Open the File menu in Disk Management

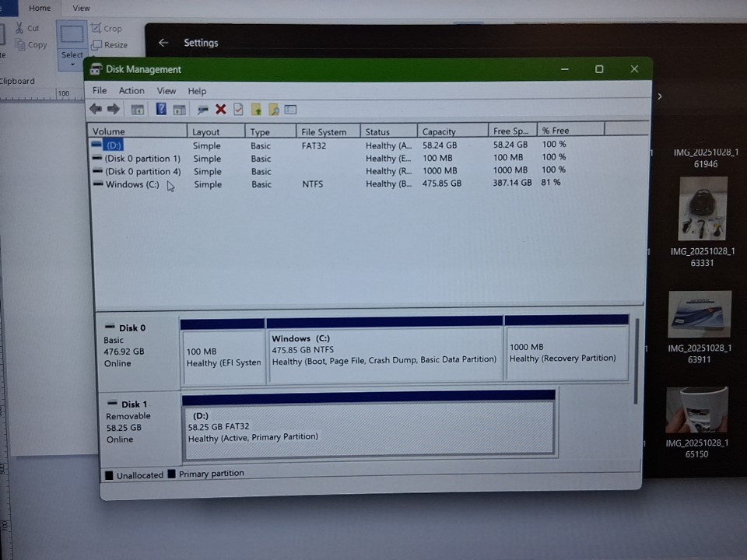click(x=100, y=91)
